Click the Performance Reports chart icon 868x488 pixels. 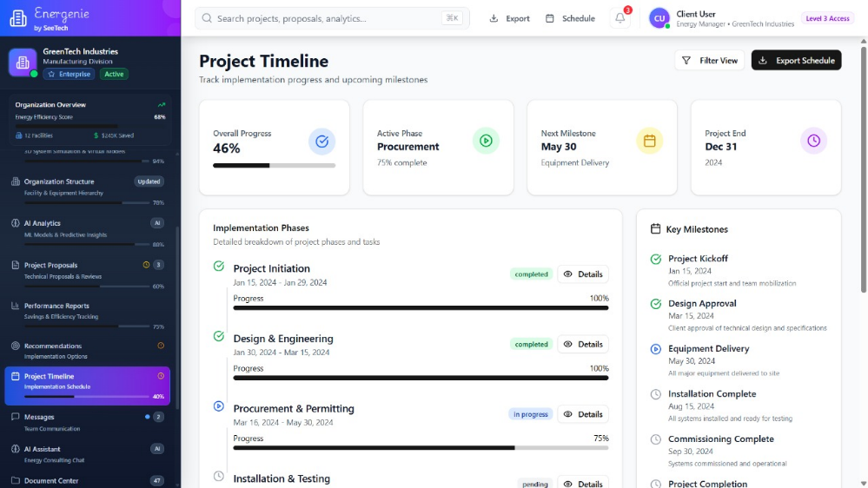click(x=16, y=306)
